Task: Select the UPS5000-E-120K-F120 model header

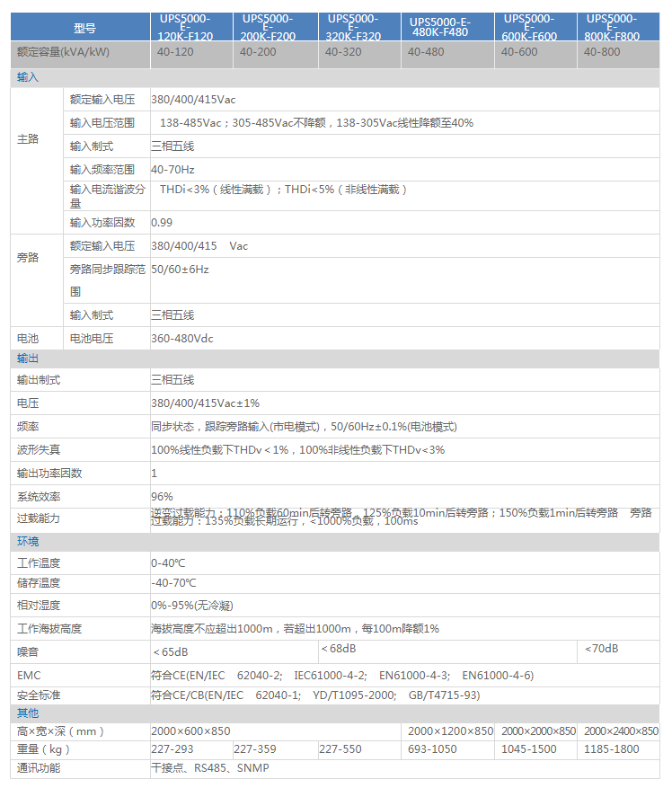Action: [185, 27]
